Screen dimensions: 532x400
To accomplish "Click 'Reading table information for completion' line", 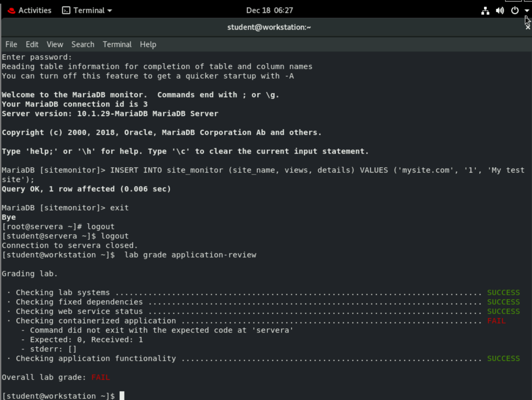I will pos(157,67).
